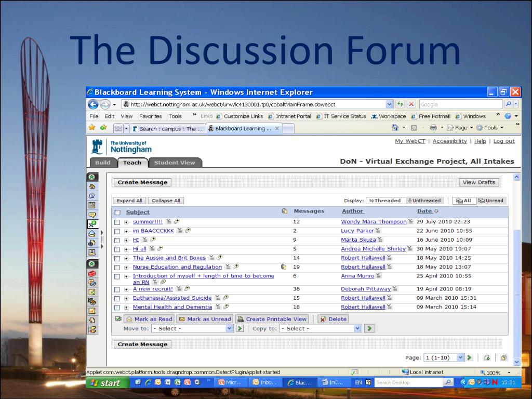
Task: Click the URL address bar field
Action: pos(254,104)
